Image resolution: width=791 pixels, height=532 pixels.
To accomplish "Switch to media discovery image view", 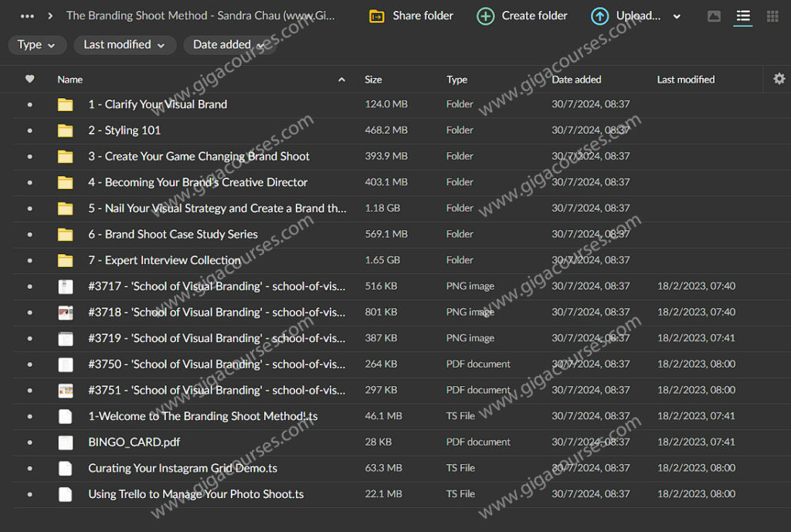I will [x=714, y=16].
